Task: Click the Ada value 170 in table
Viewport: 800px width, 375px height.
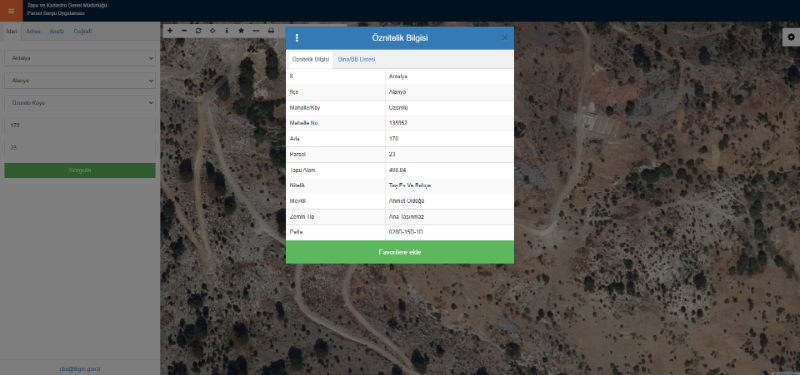Action: pos(393,139)
